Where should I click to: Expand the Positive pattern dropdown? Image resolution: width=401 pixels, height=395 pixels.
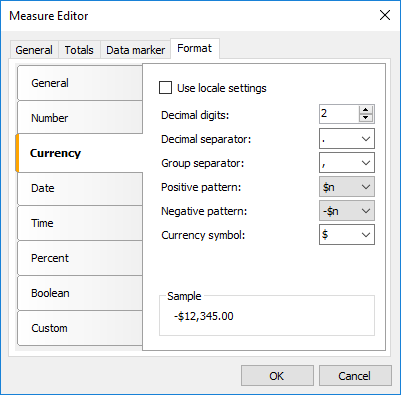coord(347,187)
